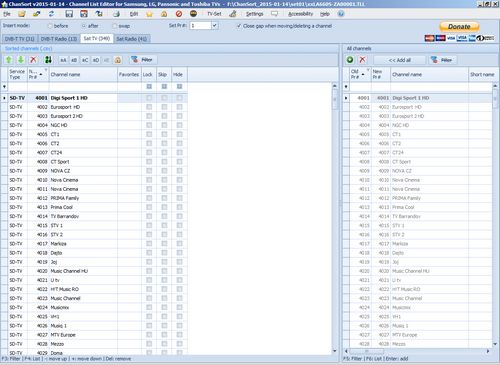Switch to the DVB-T TV tab
The width and height of the screenshot is (500, 365).
coord(20,39)
